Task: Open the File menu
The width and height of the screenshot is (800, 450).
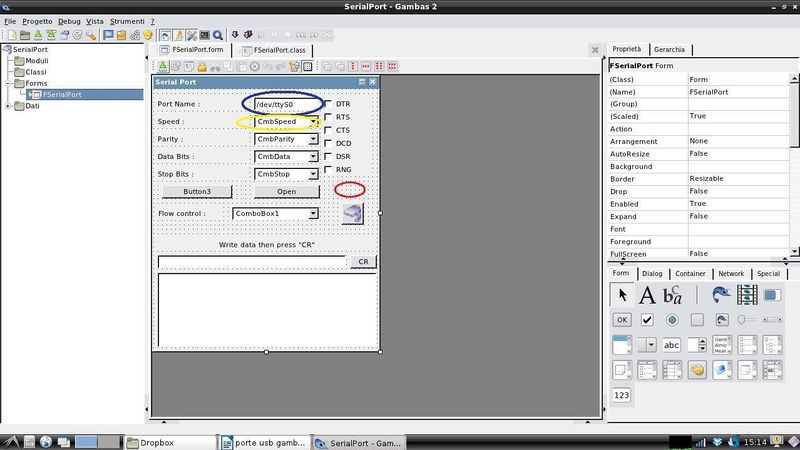Action: (x=10, y=21)
